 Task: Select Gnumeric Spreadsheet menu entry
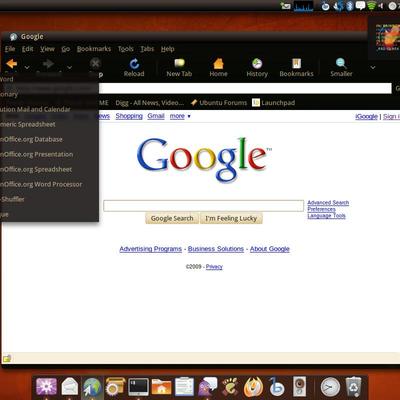(x=49, y=124)
